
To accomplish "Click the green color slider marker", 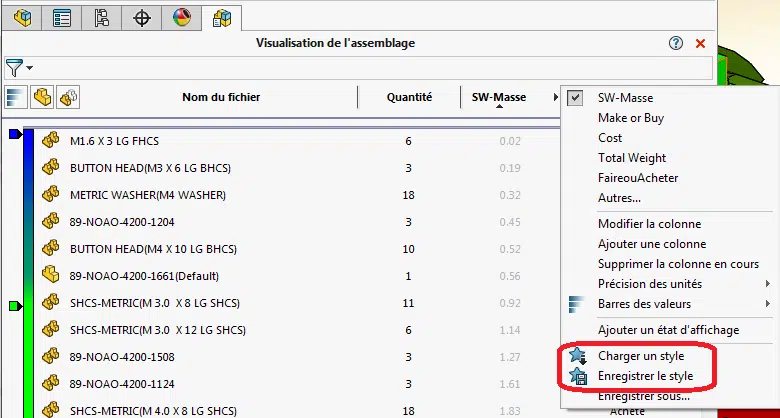I will click(16, 306).
